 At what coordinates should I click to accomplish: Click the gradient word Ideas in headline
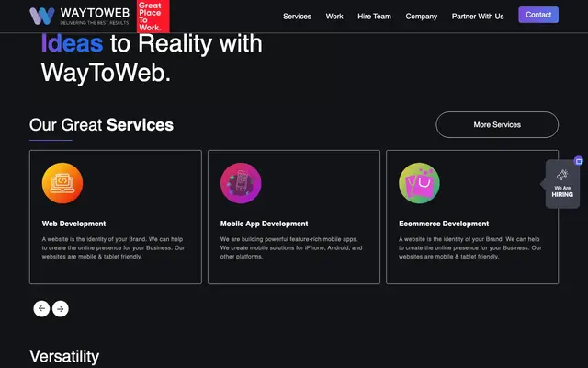click(72, 43)
